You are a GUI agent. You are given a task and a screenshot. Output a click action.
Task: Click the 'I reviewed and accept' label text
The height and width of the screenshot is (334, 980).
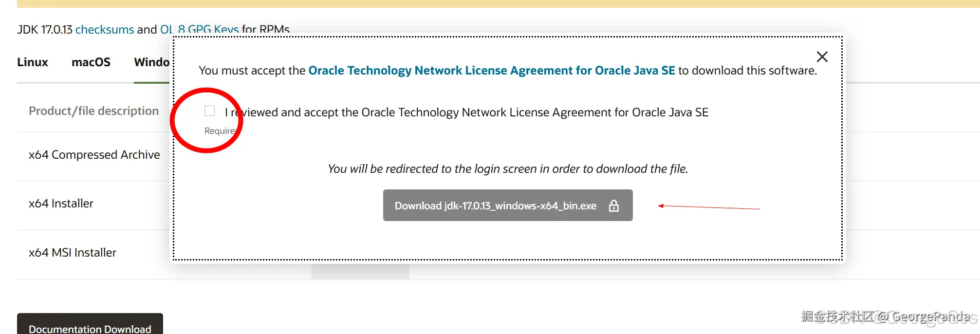[x=466, y=112]
